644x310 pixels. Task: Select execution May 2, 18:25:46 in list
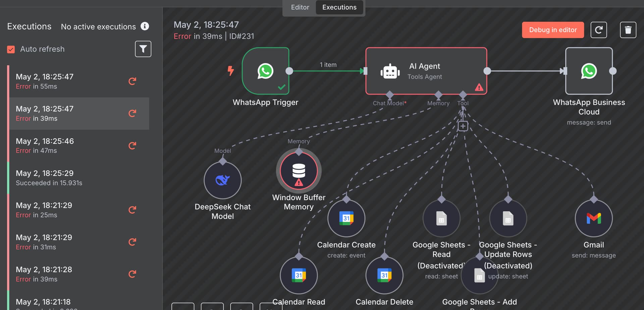coord(79,145)
